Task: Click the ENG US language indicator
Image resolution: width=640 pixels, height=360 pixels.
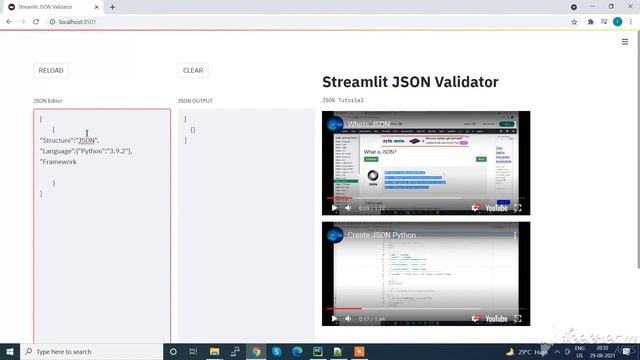Action: [x=579, y=352]
